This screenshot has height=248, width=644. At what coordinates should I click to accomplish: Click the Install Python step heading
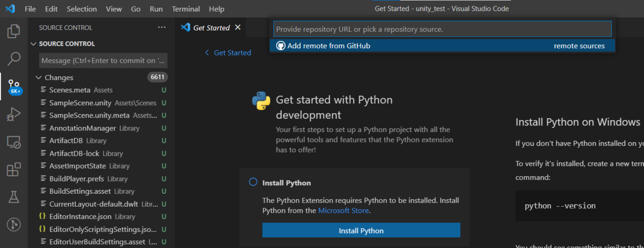pyautogui.click(x=287, y=183)
